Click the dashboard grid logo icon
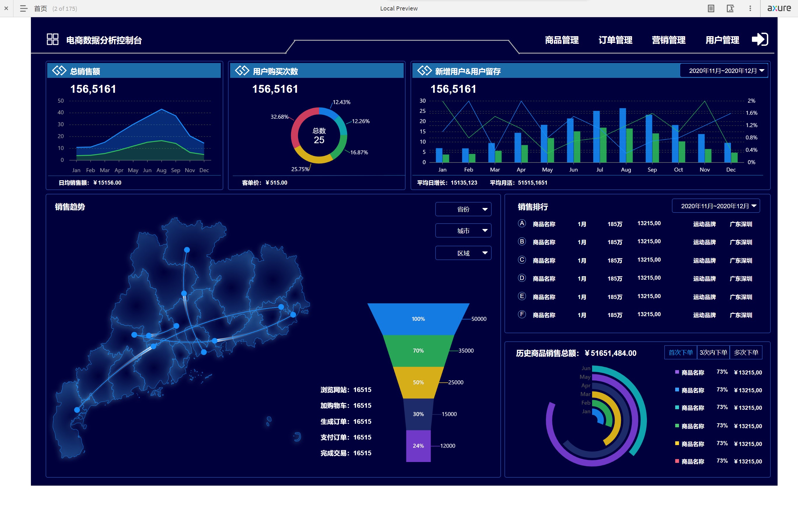798x532 pixels. (x=52, y=39)
